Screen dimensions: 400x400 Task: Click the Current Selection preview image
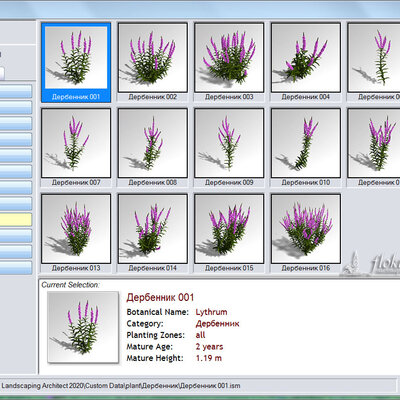[x=83, y=327]
